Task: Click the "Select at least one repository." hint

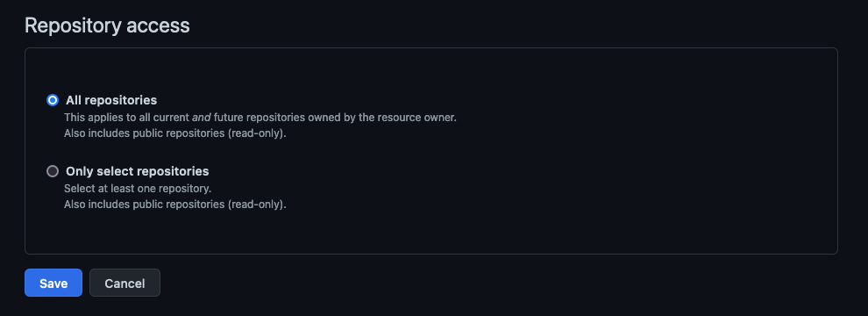Action: [138, 189]
